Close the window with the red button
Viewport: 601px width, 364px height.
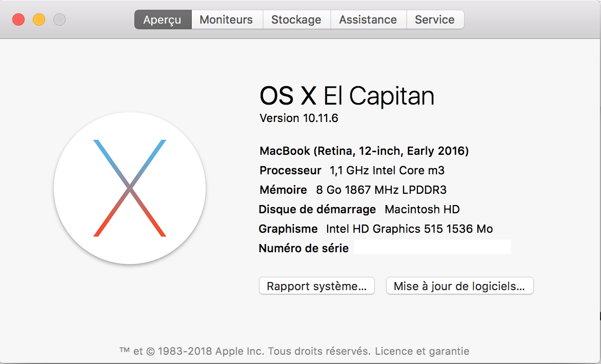point(18,20)
